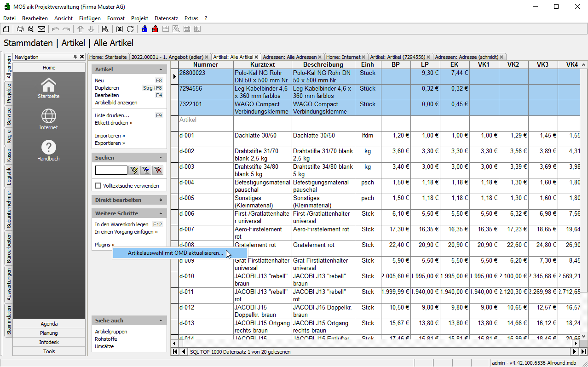The height and width of the screenshot is (367, 588).
Task: Click the Artikelgruppen link
Action: [111, 332]
